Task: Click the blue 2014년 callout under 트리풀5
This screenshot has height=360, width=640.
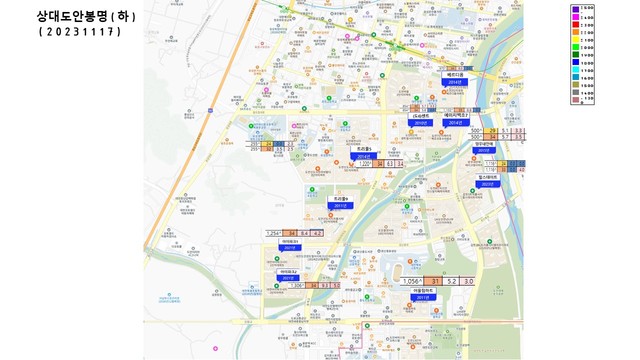Action: point(363,157)
